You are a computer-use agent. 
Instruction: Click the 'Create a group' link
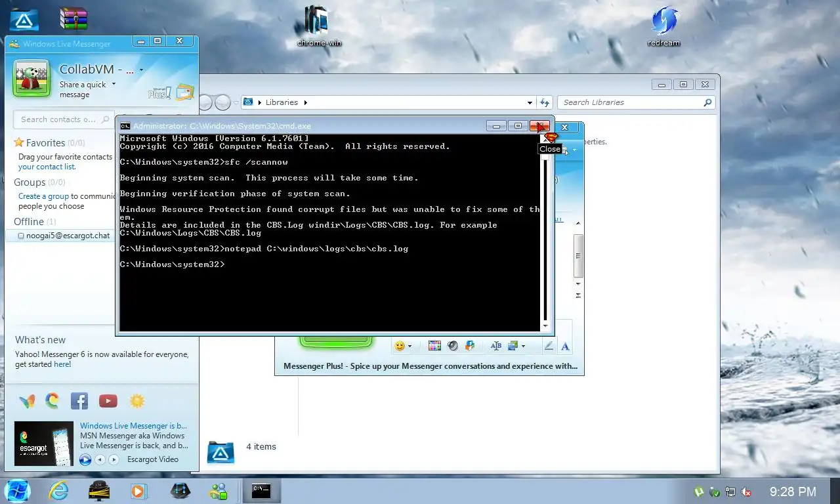coord(43,196)
